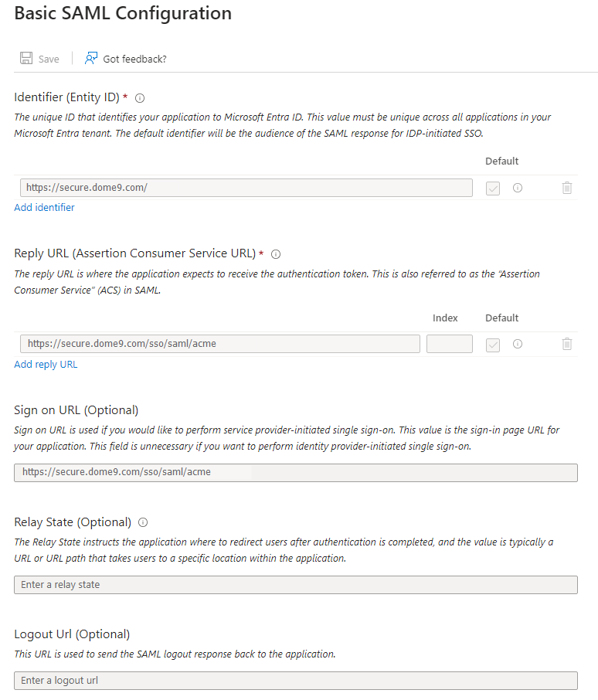
Task: Click the Enter a relay state field
Action: (295, 585)
